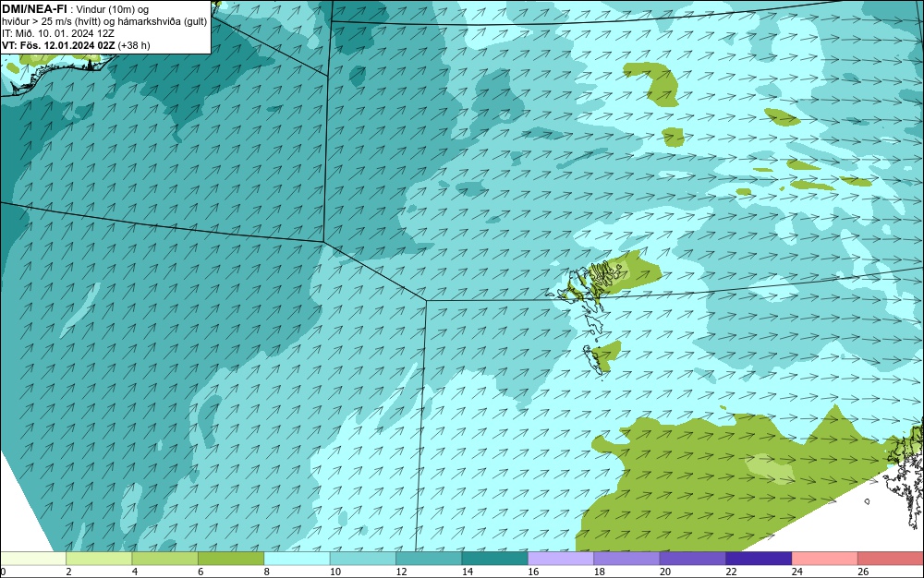Viewport: 924px width, 578px height.
Task: Click the "(+38 h)" forecast offset text
Action: point(134,45)
